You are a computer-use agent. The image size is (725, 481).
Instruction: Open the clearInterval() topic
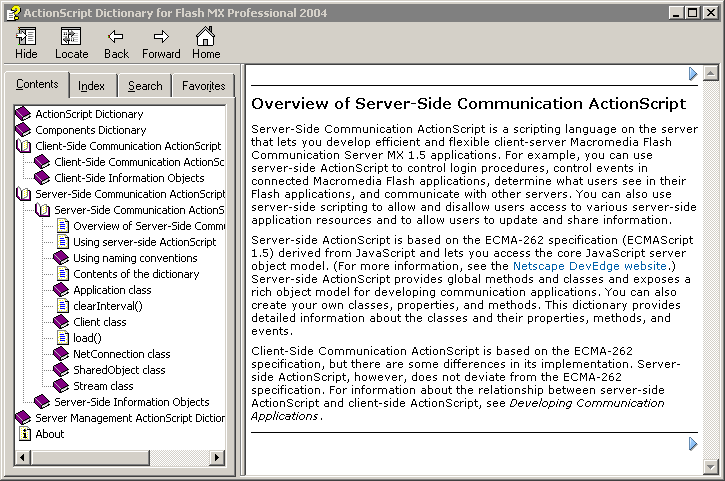coord(108,306)
